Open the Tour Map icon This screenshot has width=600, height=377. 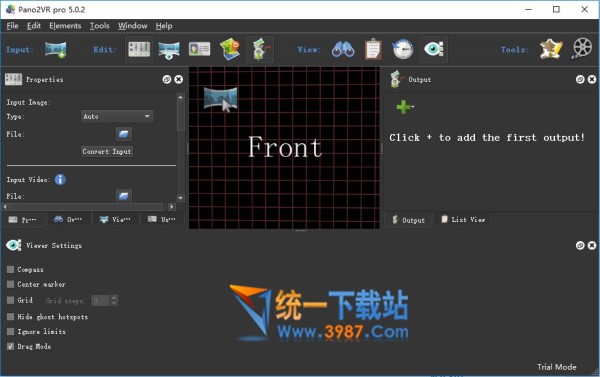[x=230, y=49]
